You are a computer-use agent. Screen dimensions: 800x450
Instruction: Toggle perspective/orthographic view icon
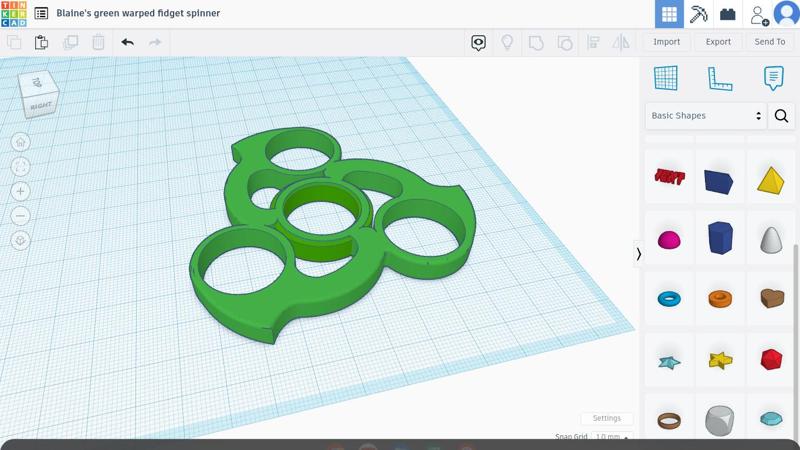(x=20, y=240)
